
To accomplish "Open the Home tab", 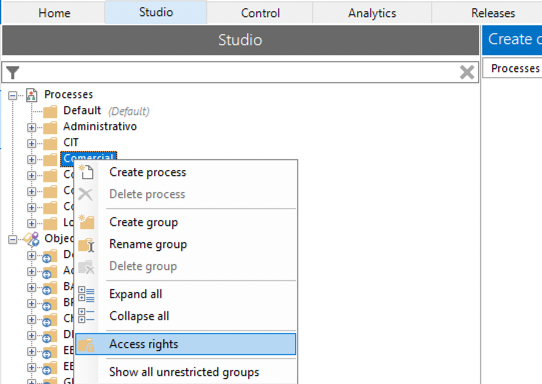I will tap(54, 13).
